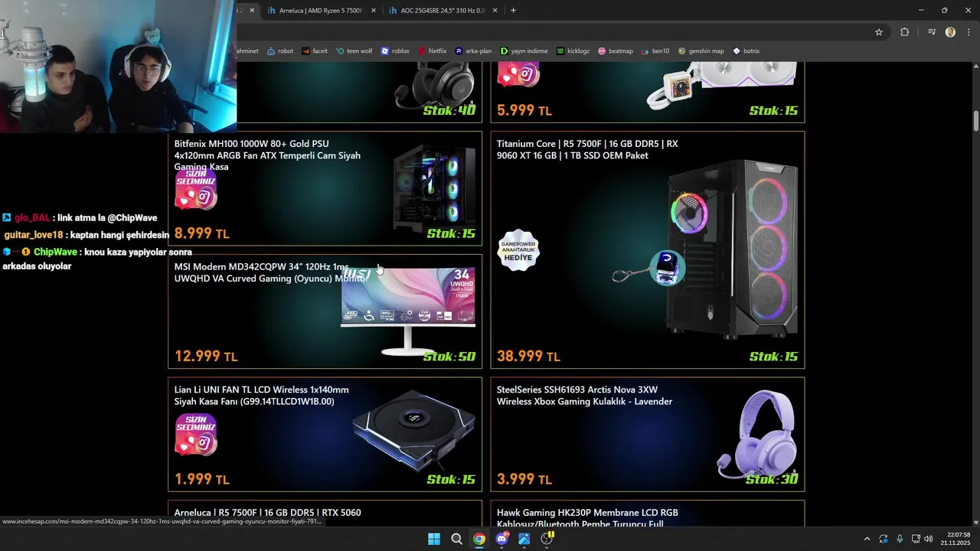Open the kicklogz bookmark
This screenshot has height=551, width=980.
pos(573,51)
